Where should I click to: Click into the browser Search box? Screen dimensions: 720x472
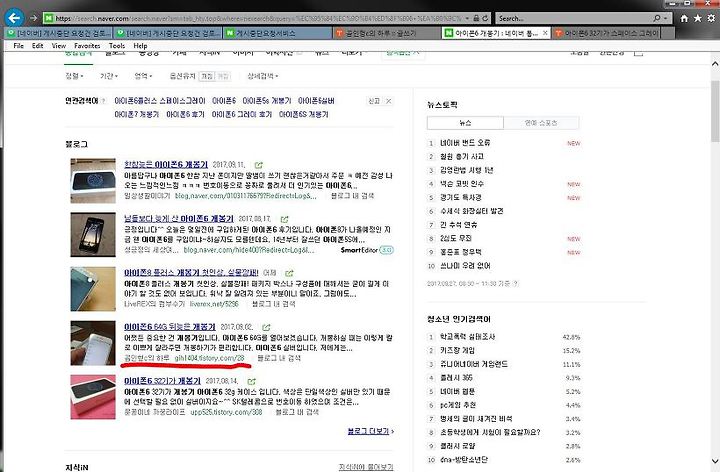tap(574, 18)
